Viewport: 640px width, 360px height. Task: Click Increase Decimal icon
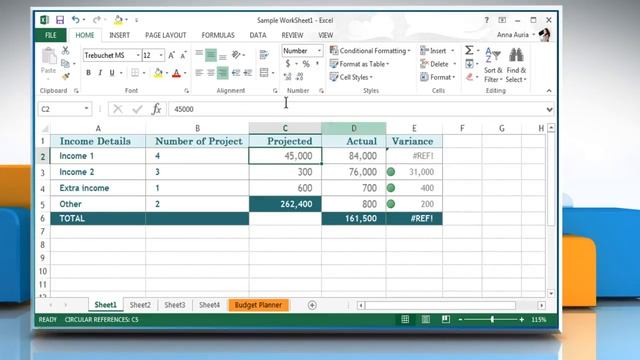click(x=287, y=76)
